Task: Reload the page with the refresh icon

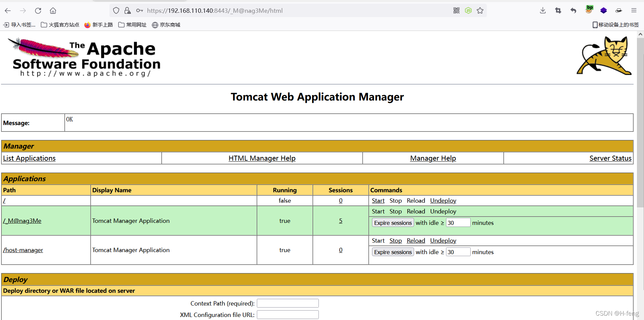Action: pyautogui.click(x=38, y=11)
